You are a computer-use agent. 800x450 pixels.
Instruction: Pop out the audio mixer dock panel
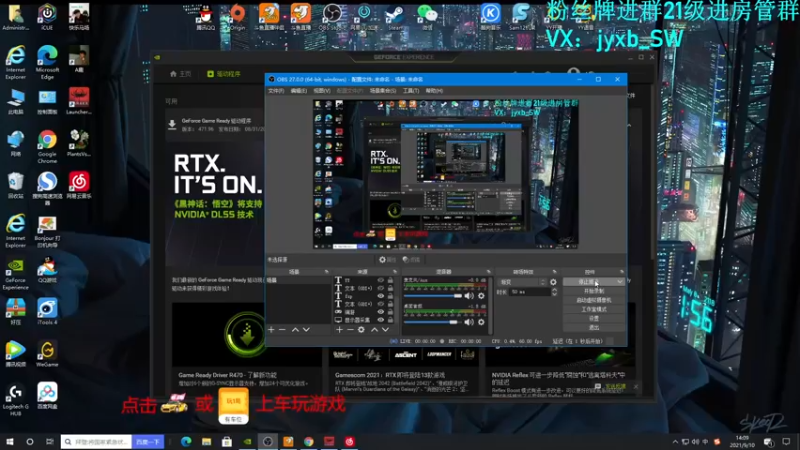(x=488, y=272)
